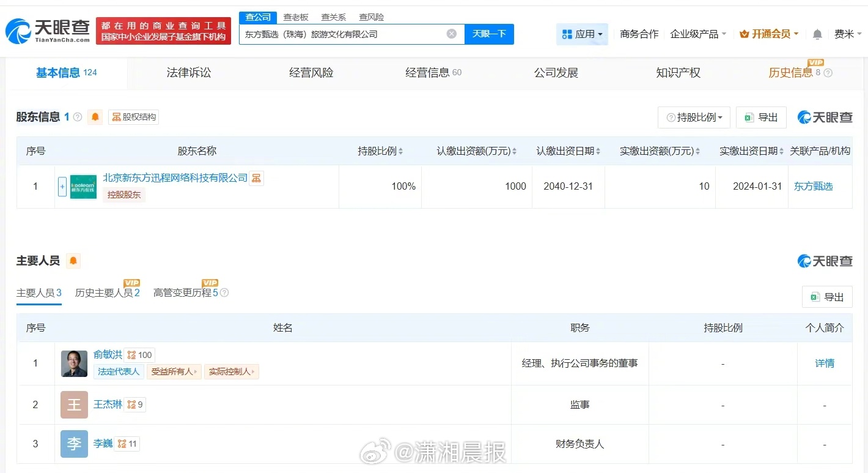Open the Apps dropdown menu
The image size is (868, 473).
tap(582, 34)
